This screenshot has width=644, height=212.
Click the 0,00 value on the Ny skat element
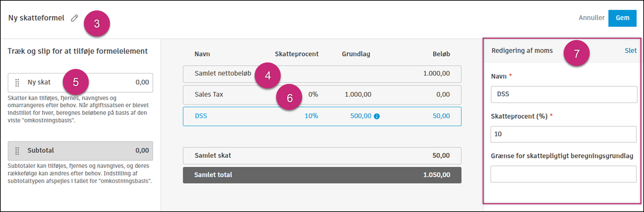[142, 82]
